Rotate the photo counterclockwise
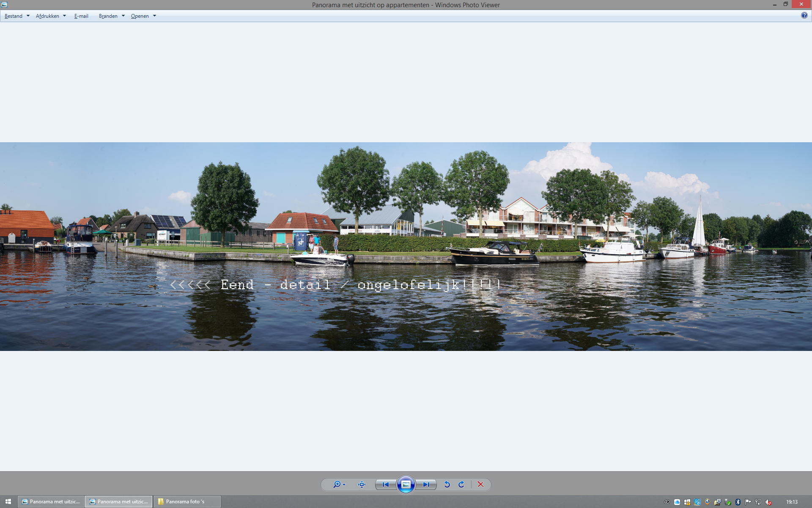812x508 pixels. click(447, 484)
